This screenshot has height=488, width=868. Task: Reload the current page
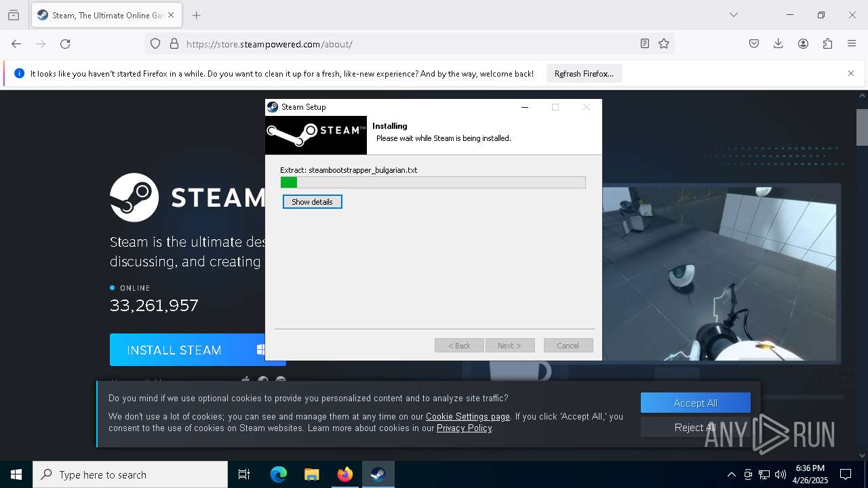pos(65,43)
